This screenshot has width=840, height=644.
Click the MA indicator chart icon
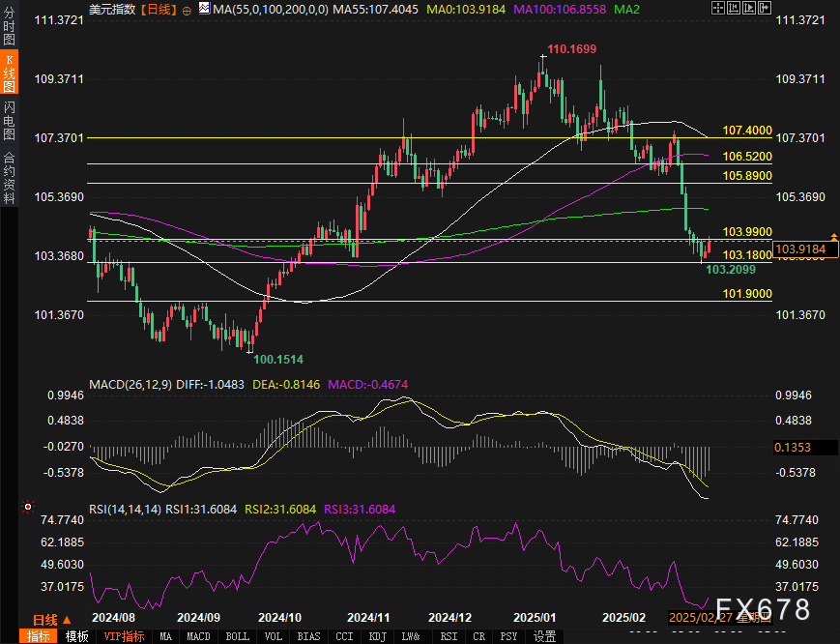pos(204,9)
